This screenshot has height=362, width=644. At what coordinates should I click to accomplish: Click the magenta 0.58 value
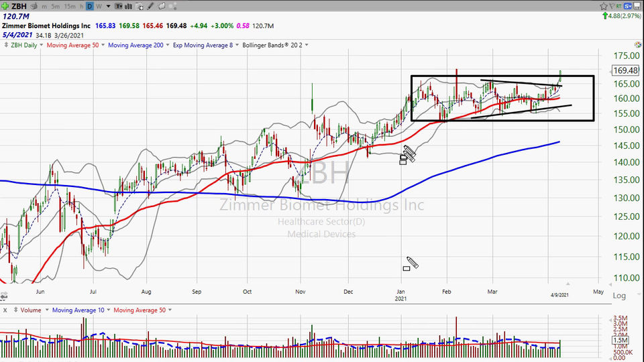[x=243, y=25]
